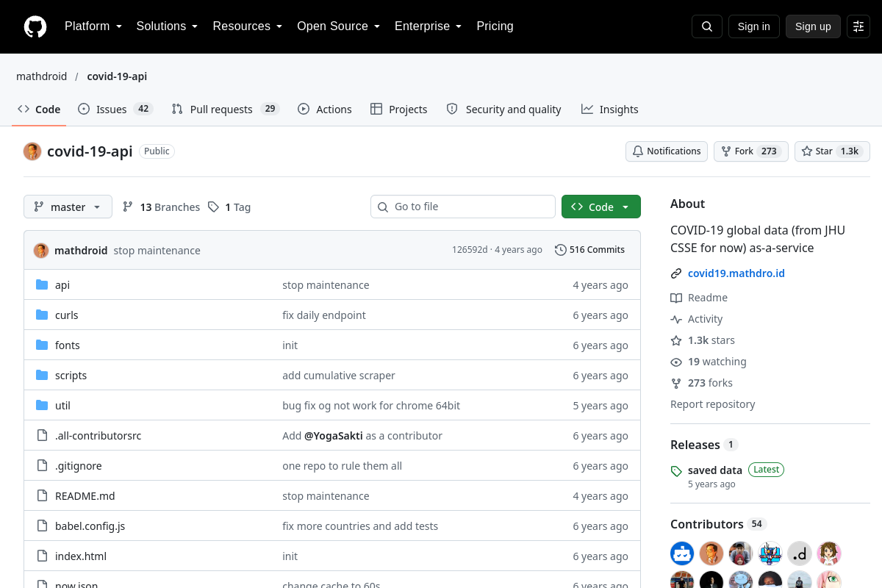The image size is (882, 588).
Task: Open the api folder icon
Action: [42, 284]
